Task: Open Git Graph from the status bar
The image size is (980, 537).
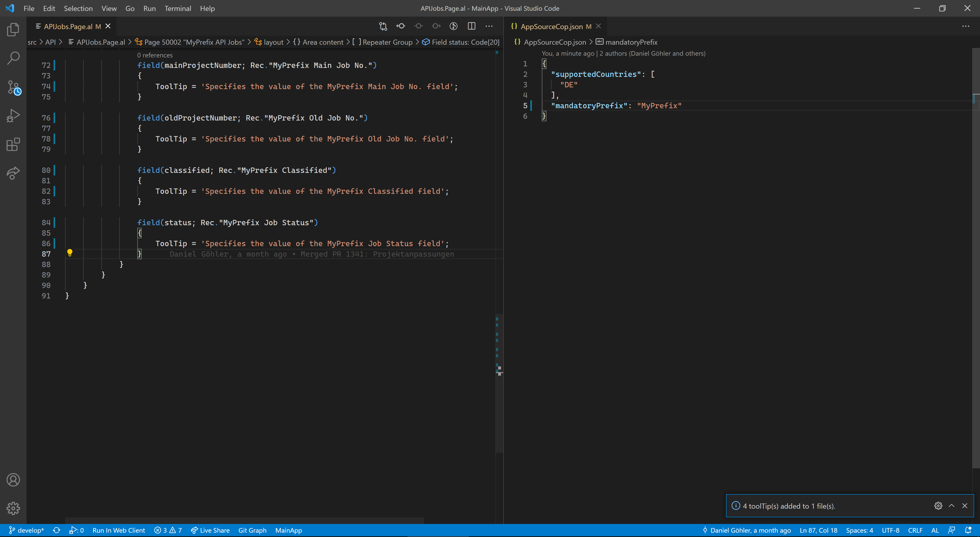Action: tap(252, 530)
